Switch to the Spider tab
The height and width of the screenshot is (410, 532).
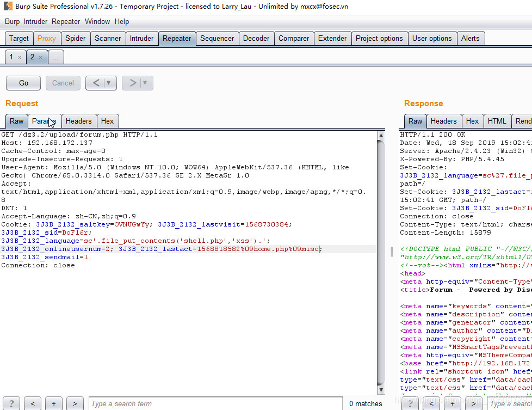point(75,38)
